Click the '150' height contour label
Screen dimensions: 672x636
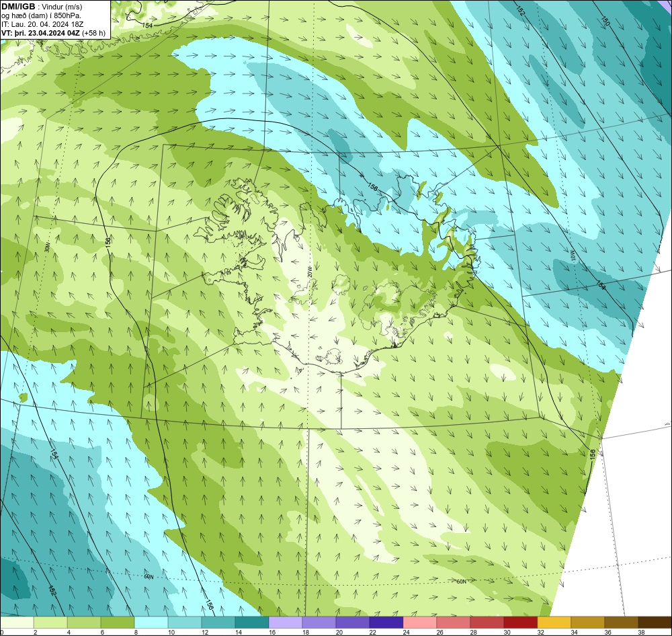(605, 21)
